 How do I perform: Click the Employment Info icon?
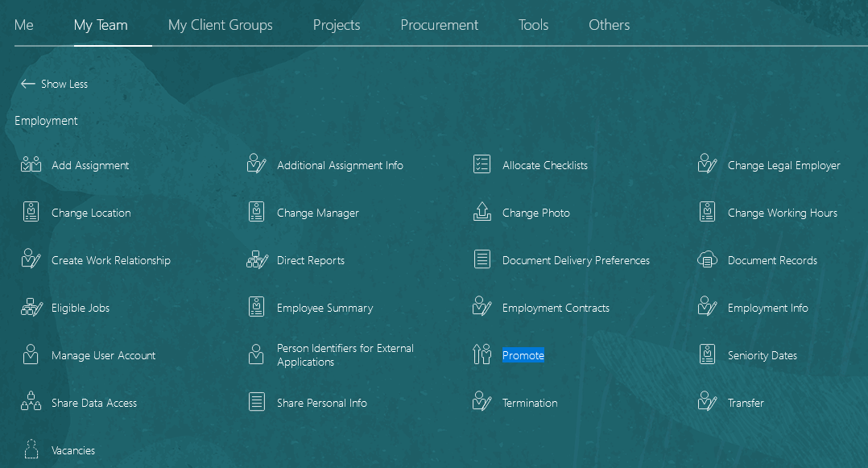[708, 306]
